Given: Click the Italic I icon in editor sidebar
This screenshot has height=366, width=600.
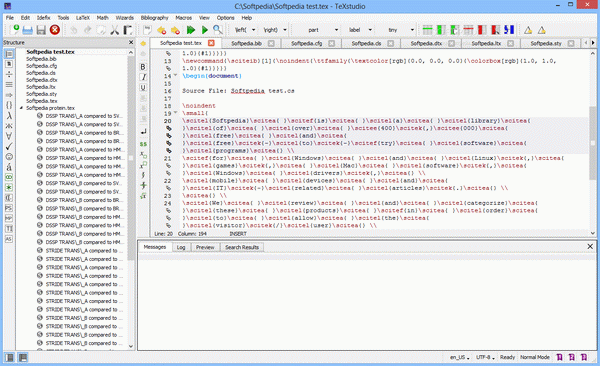Looking at the screenshot, I should (143, 77).
